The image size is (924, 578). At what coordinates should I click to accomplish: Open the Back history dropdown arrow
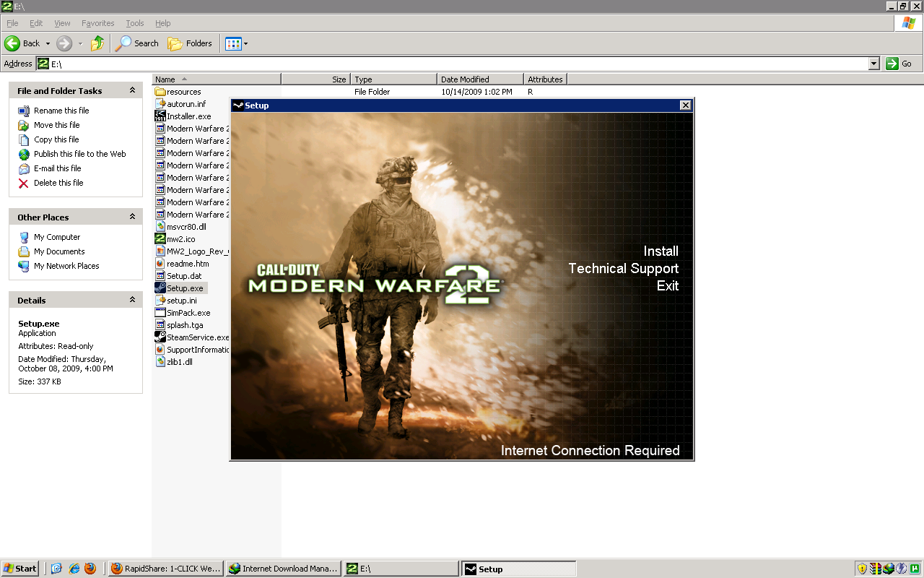pos(48,43)
